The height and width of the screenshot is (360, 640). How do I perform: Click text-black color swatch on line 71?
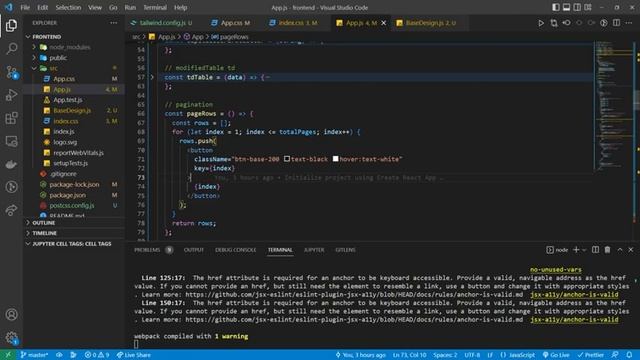click(x=287, y=158)
